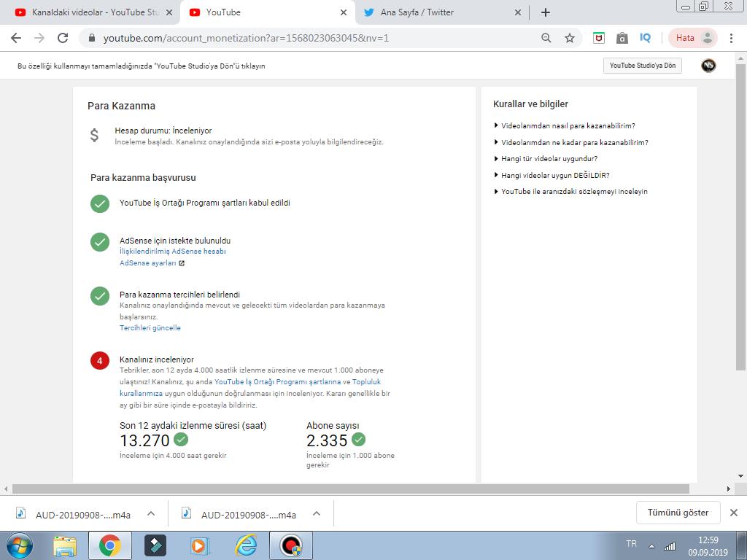Open Internet Explorer from the taskbar
747x560 pixels.
246,545
